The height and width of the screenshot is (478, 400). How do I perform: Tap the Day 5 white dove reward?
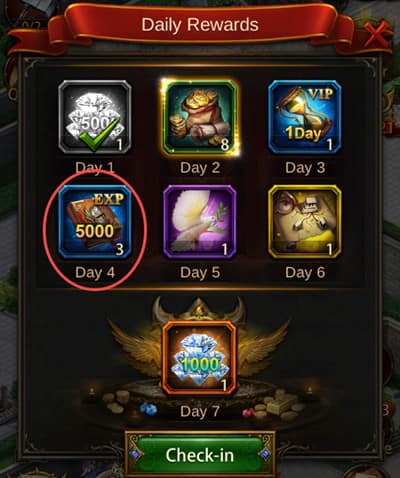tap(200, 222)
